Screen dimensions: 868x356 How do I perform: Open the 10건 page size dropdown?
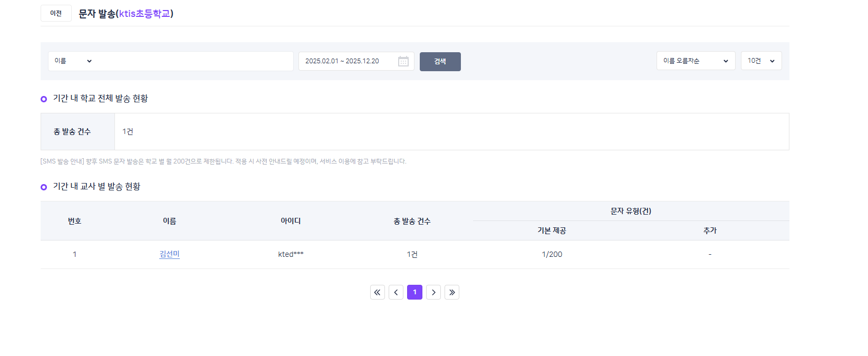[x=760, y=61]
